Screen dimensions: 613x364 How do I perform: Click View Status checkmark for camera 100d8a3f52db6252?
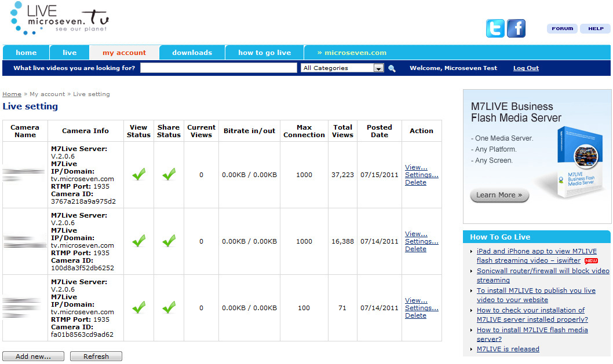(x=138, y=241)
